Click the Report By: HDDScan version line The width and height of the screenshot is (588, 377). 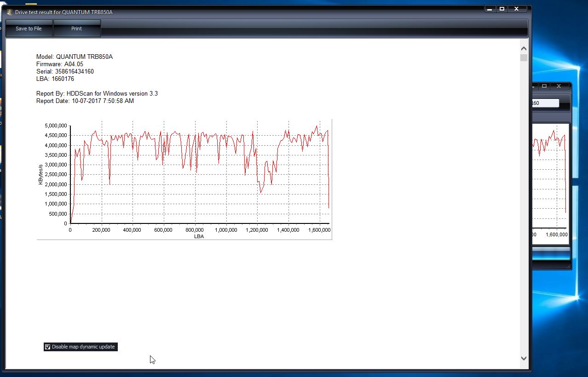97,93
